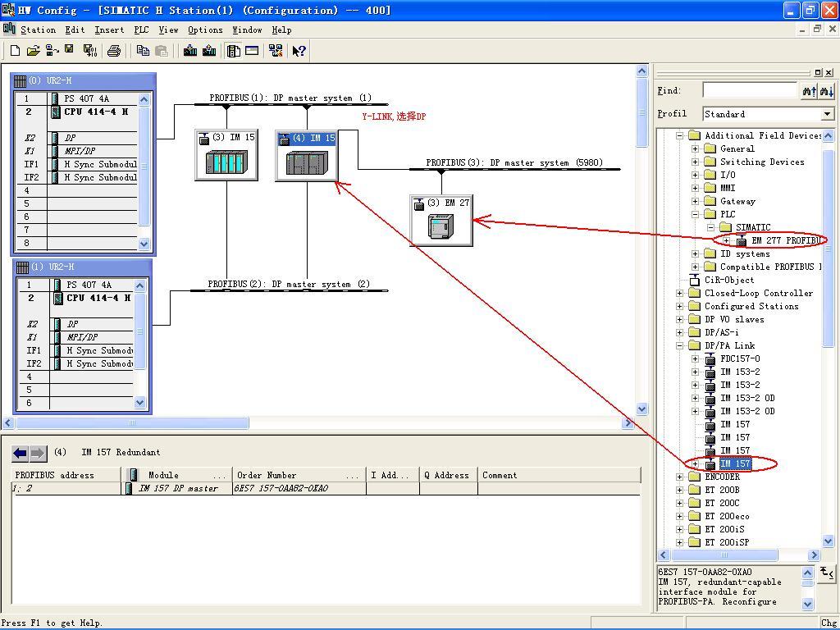Image resolution: width=840 pixels, height=630 pixels.
Task: Collapse the Additional Field Devices folder
Action: click(680, 135)
